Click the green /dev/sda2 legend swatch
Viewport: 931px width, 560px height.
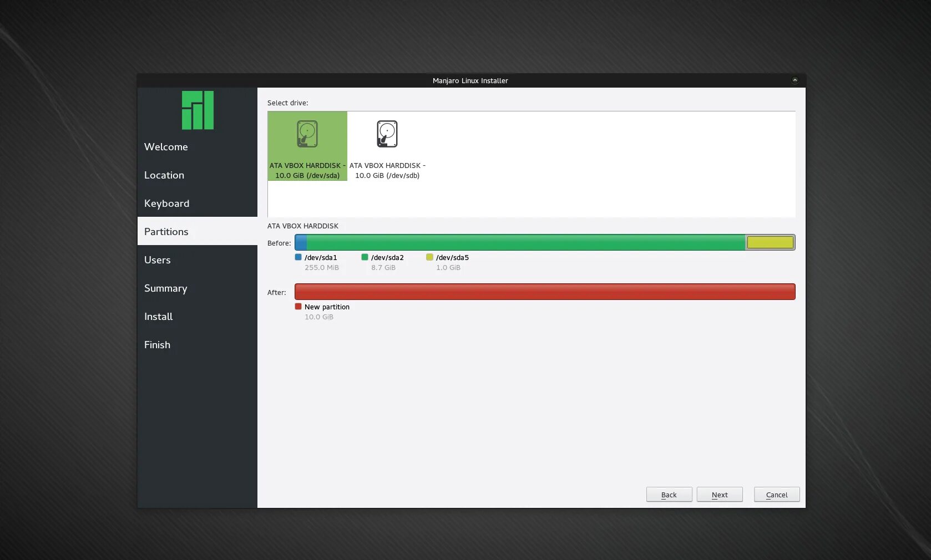[x=365, y=257]
